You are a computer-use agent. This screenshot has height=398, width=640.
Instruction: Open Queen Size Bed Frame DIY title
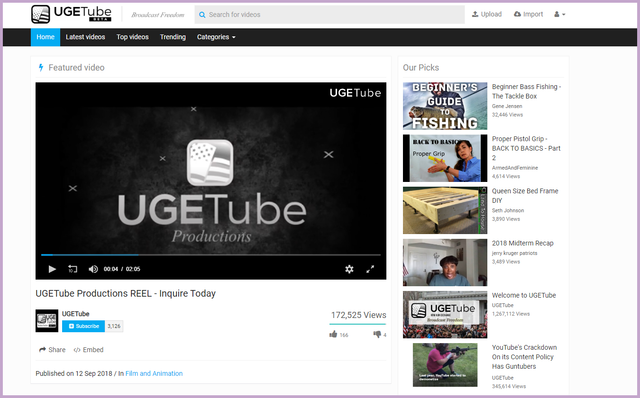(x=525, y=196)
